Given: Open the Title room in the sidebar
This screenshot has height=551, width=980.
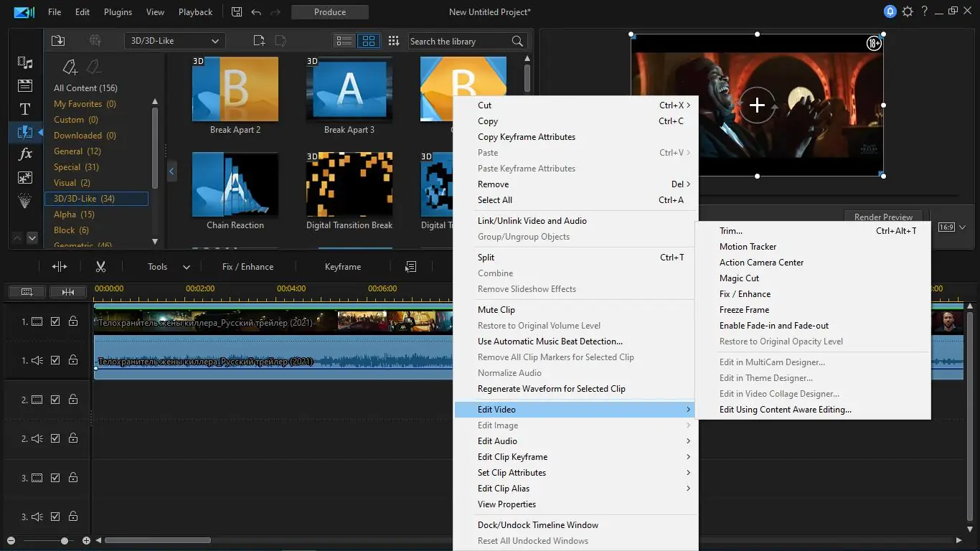Looking at the screenshot, I should coord(25,109).
